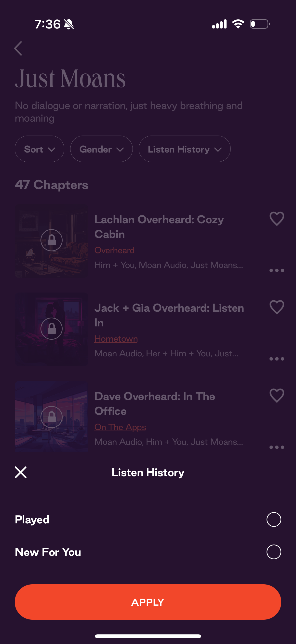
Task: Tap lock icon on Cozy Cabin thumbnail
Action: pyautogui.click(x=52, y=240)
